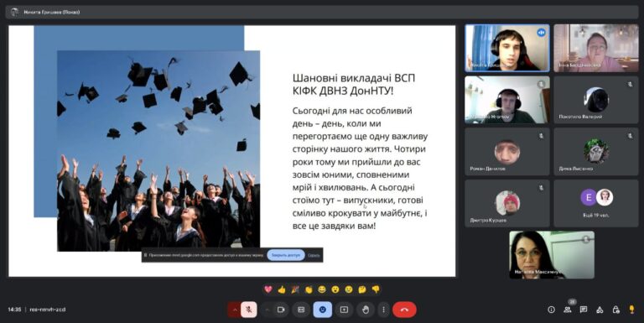
Task: Select Дима Лысенко participant tile
Action: coord(596,152)
